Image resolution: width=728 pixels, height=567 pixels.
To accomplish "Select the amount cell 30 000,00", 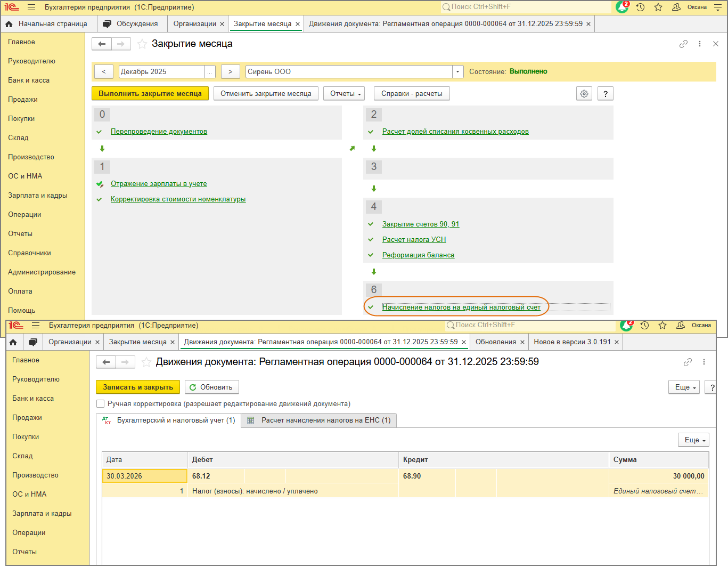I will [x=659, y=476].
